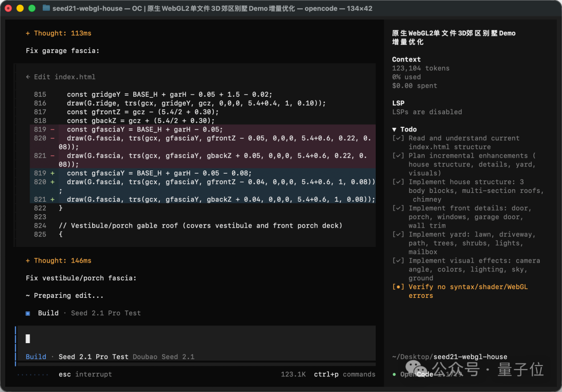Click '0% used' in sidebar
Screen dimensions: 562x392
pos(406,77)
